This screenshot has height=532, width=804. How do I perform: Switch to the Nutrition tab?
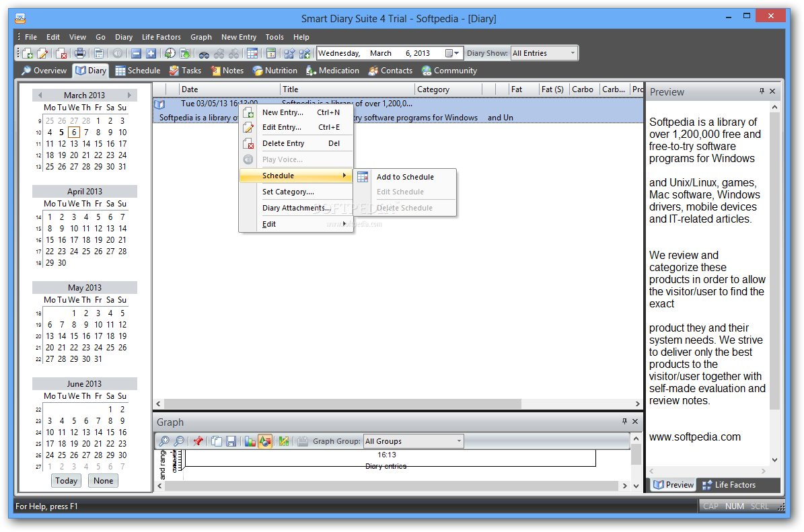pyautogui.click(x=275, y=71)
